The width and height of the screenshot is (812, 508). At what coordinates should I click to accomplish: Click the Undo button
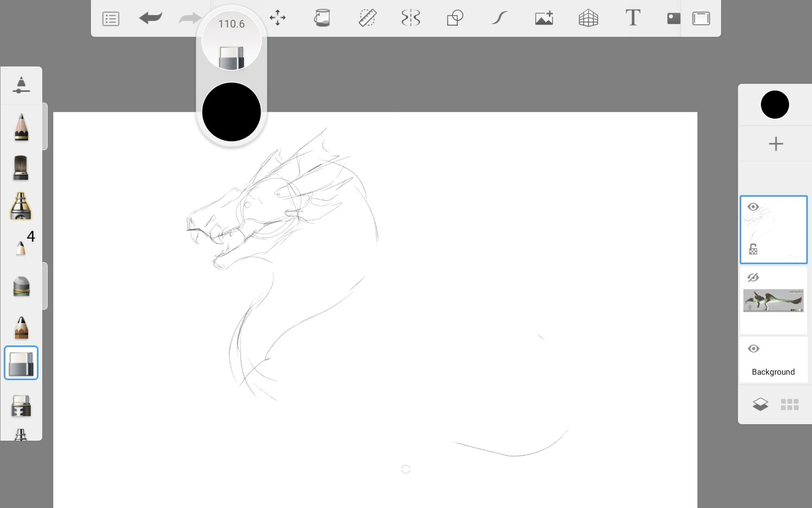pos(150,18)
